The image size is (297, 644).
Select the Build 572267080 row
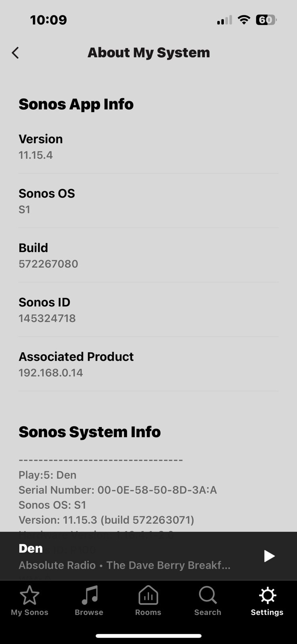coord(148,255)
